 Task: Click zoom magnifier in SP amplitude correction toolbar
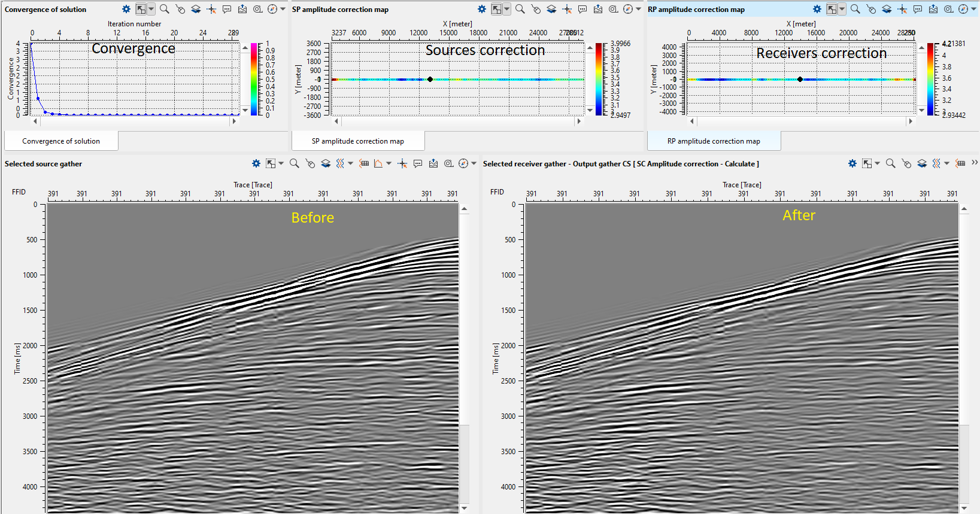point(520,10)
